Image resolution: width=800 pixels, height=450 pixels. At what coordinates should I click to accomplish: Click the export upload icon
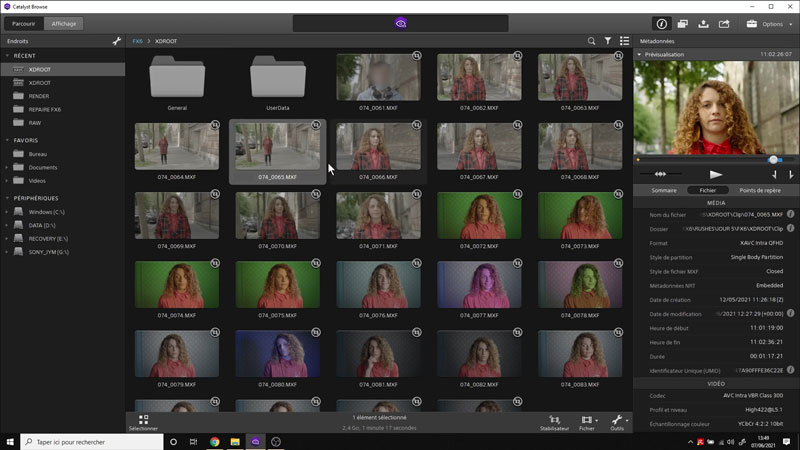[704, 24]
